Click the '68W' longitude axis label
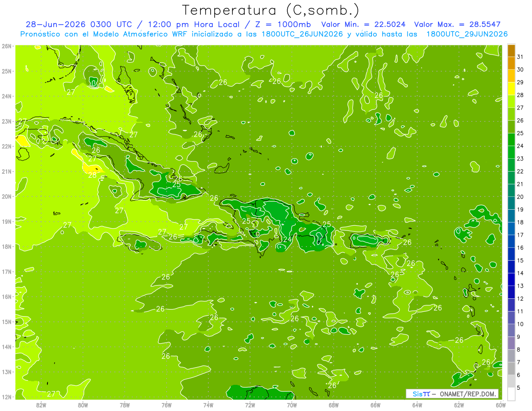The width and height of the screenshot is (532, 411). click(x=334, y=404)
